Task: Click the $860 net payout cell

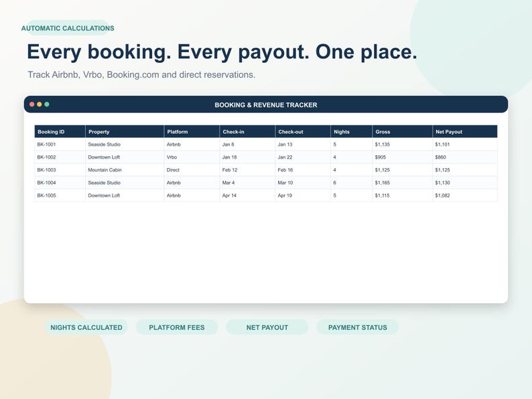Action: (465, 157)
